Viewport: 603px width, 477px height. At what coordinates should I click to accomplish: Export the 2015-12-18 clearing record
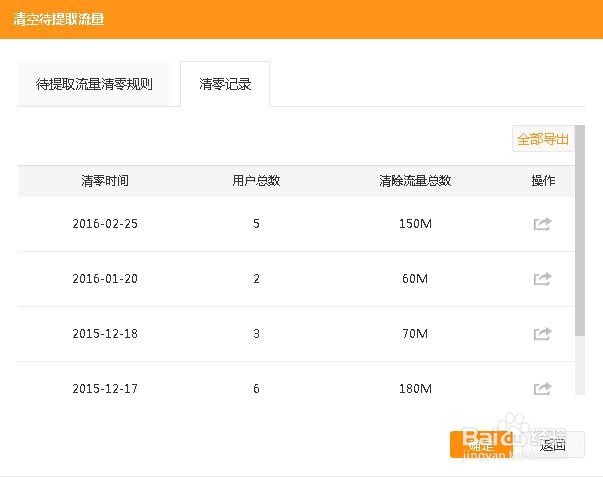[x=543, y=334]
